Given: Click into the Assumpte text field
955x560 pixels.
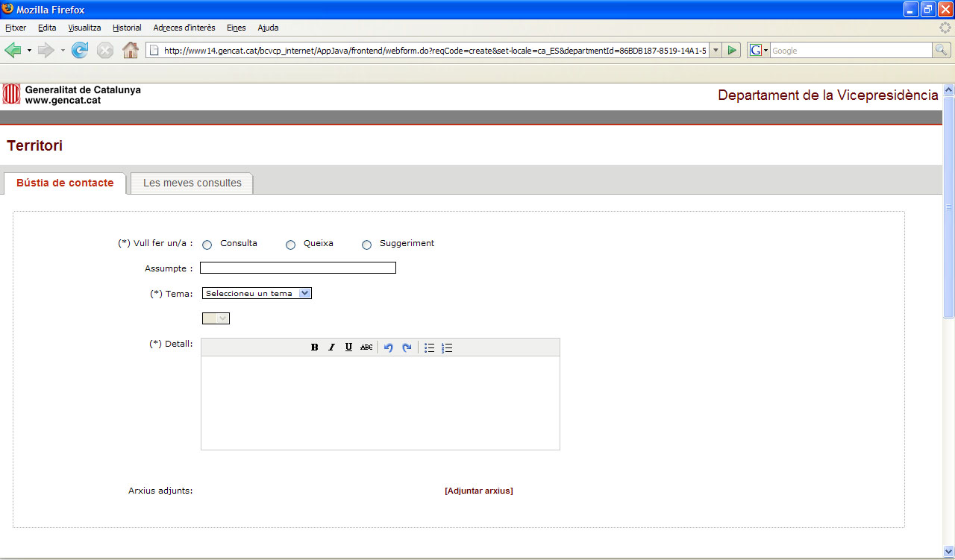Looking at the screenshot, I should pyautogui.click(x=298, y=268).
